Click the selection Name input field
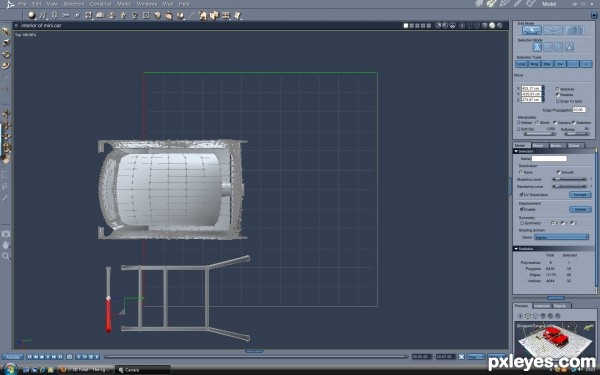This screenshot has height=375, width=600. 549,158
